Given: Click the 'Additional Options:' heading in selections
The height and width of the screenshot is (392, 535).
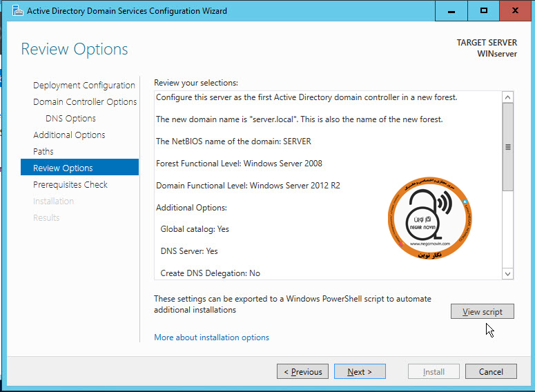Looking at the screenshot, I should tap(191, 208).
